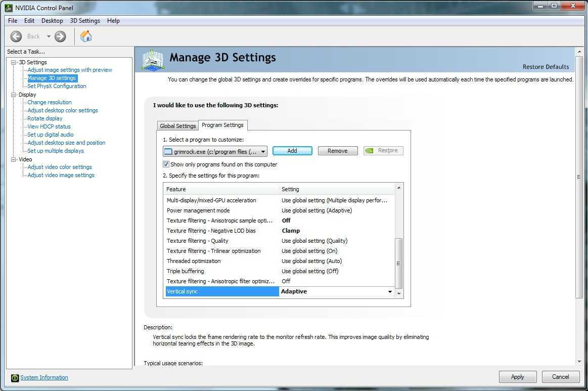This screenshot has height=391, width=588.
Task: Open the Help menu
Action: point(113,21)
